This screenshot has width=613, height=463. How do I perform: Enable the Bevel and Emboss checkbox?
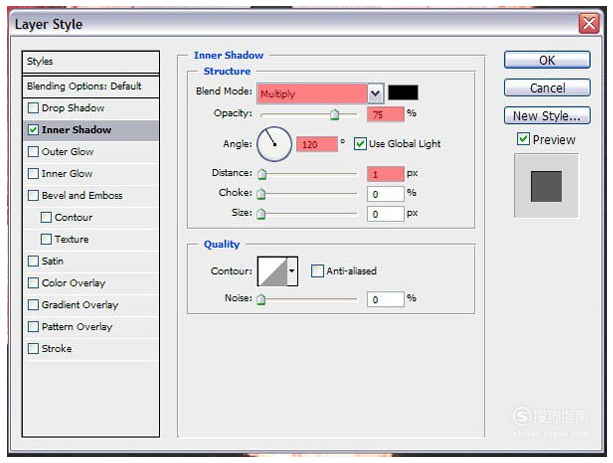click(x=33, y=195)
